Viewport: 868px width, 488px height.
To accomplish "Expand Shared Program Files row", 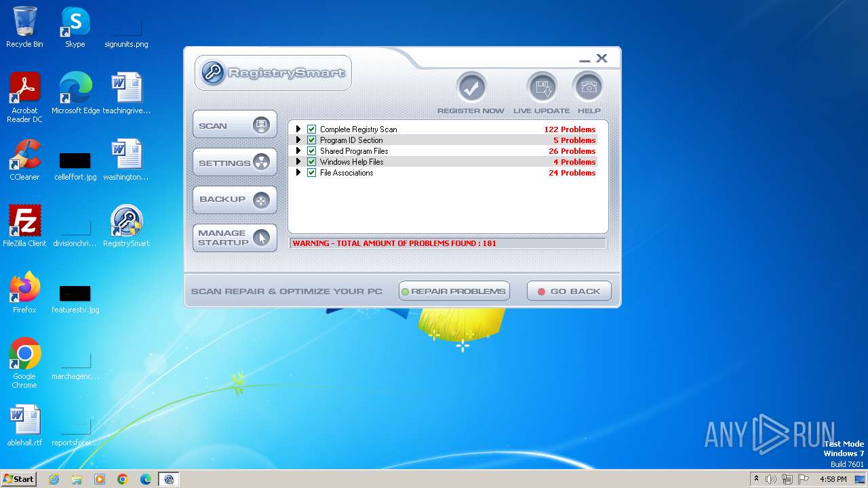I will (298, 150).
